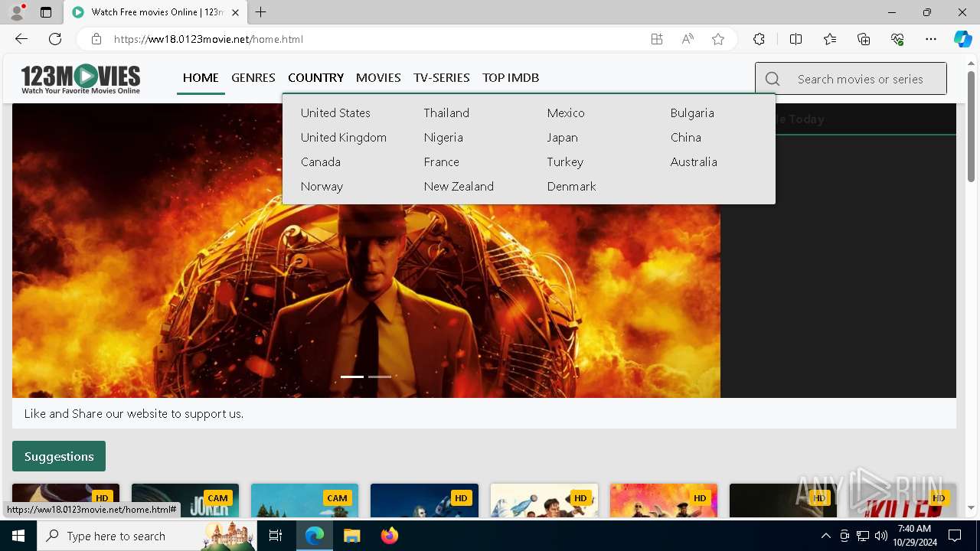980x551 pixels.
Task: Choose Japan in country list
Action: [563, 137]
